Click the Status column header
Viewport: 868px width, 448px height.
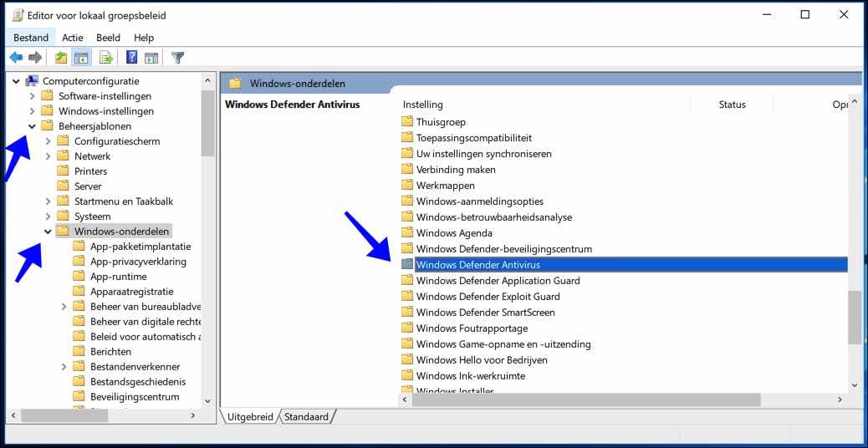pos(731,104)
